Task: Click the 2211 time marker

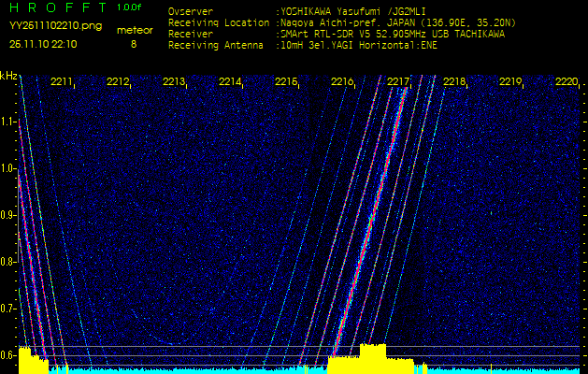Action: point(62,82)
